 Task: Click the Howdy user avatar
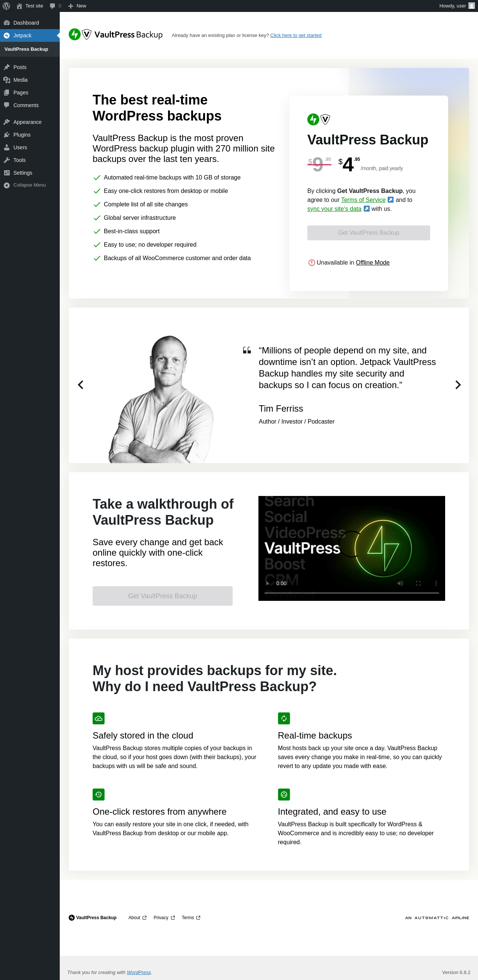pyautogui.click(x=471, y=6)
